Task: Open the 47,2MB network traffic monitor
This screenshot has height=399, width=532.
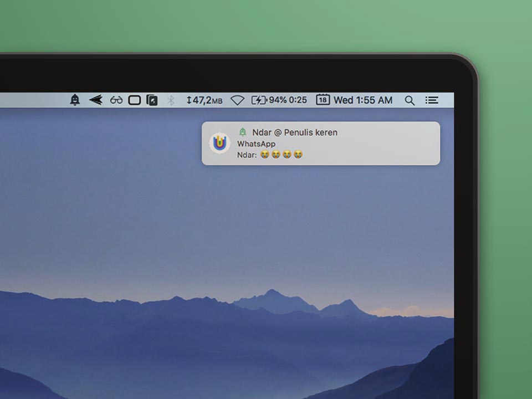Action: 204,100
